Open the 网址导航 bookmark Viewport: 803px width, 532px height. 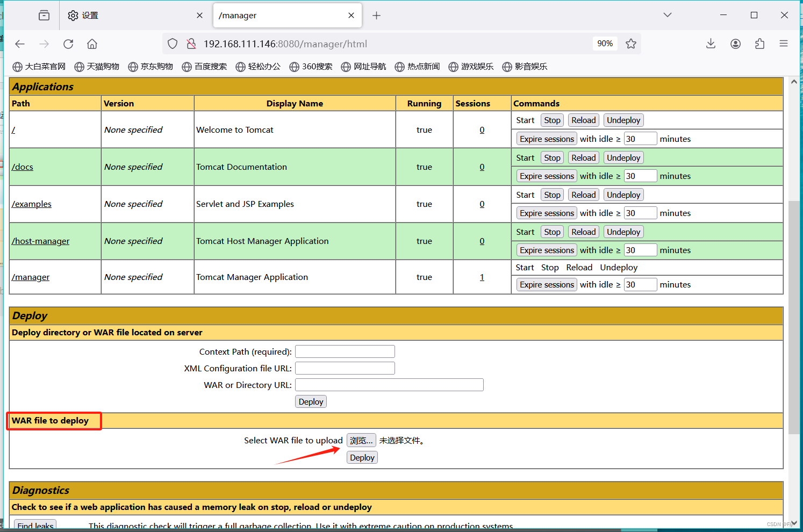point(363,67)
